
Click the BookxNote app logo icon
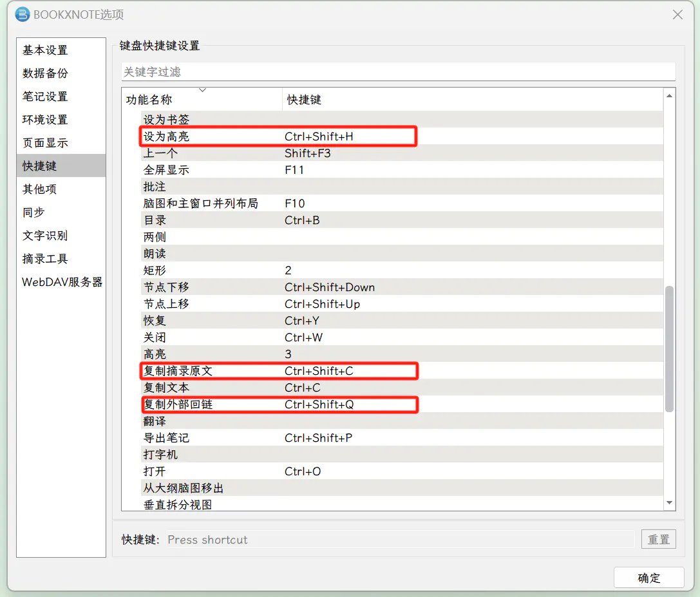[x=23, y=14]
